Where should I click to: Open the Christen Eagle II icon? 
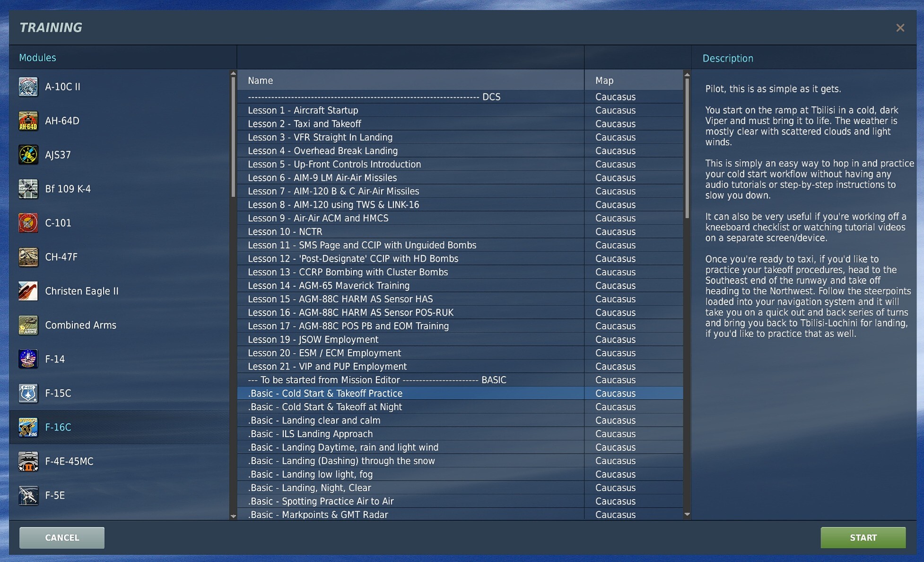pos(28,291)
